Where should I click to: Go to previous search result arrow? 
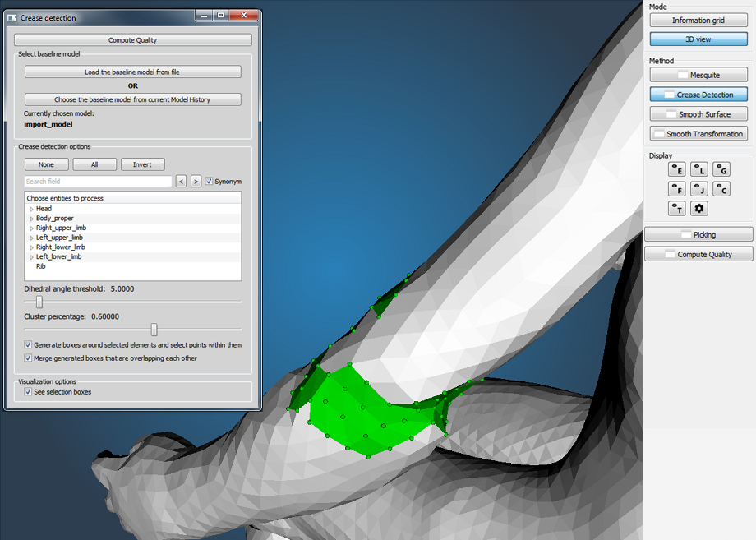click(181, 182)
